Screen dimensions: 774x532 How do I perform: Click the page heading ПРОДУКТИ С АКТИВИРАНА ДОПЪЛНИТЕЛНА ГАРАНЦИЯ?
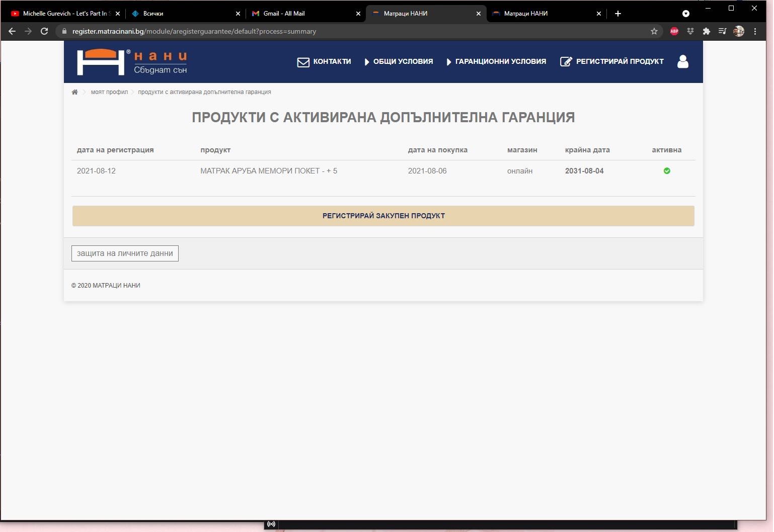click(x=383, y=118)
